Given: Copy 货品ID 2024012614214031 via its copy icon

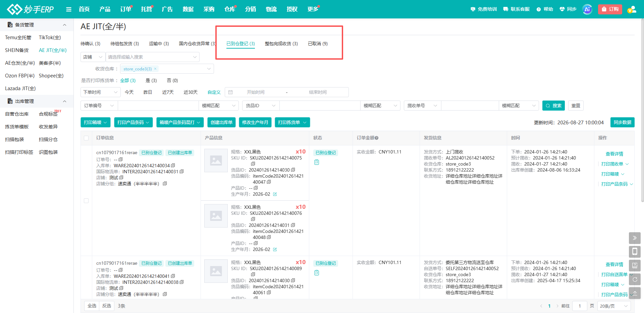Looking at the screenshot, I should coord(293,225).
